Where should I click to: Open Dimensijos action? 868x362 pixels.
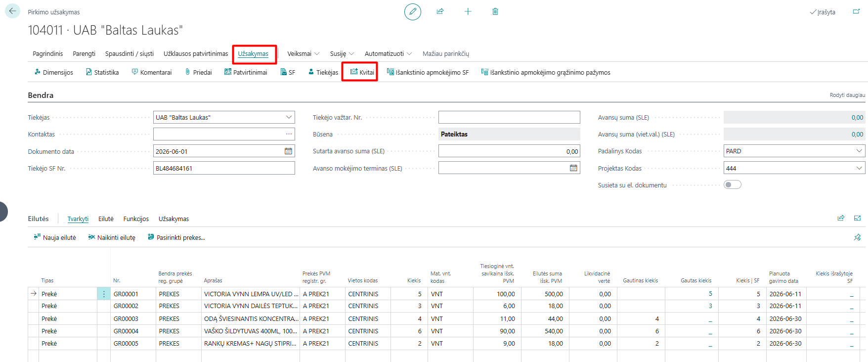click(53, 72)
